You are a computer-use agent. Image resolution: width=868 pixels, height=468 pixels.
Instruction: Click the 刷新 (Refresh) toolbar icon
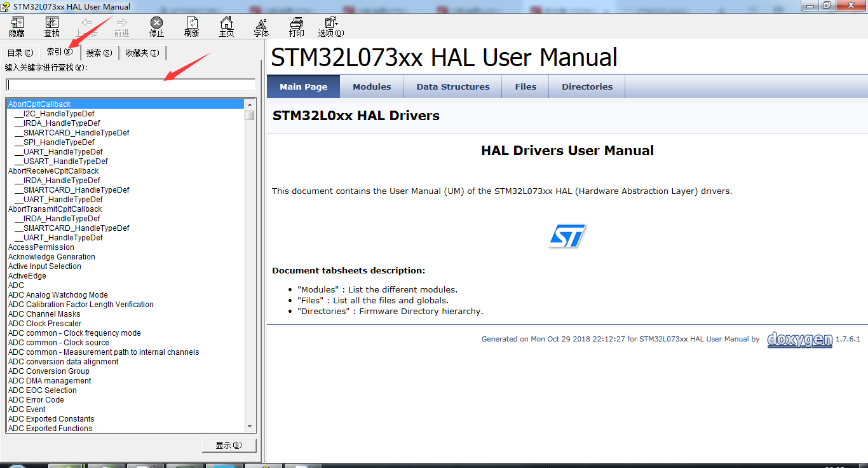pyautogui.click(x=191, y=26)
